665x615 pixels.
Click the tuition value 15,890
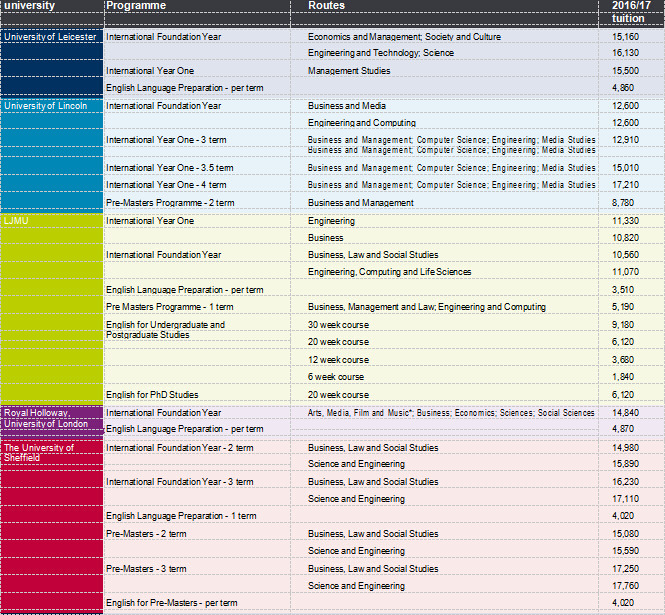point(625,464)
